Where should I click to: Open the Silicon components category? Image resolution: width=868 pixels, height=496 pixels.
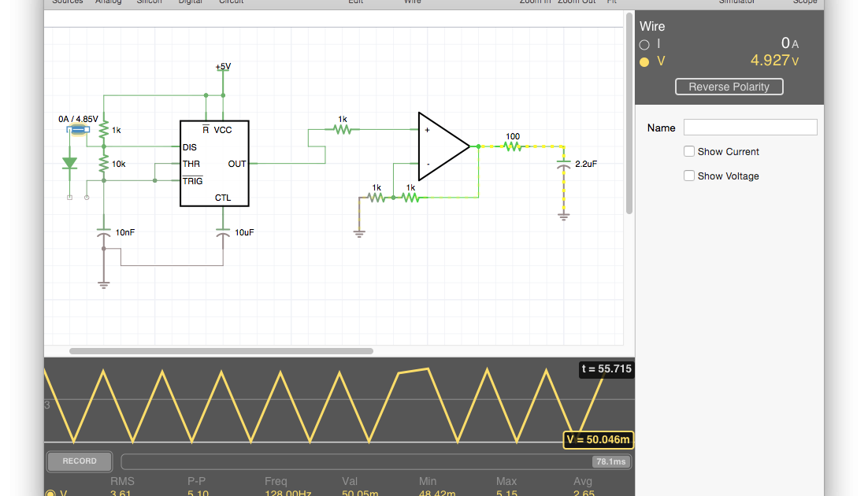coord(150,2)
